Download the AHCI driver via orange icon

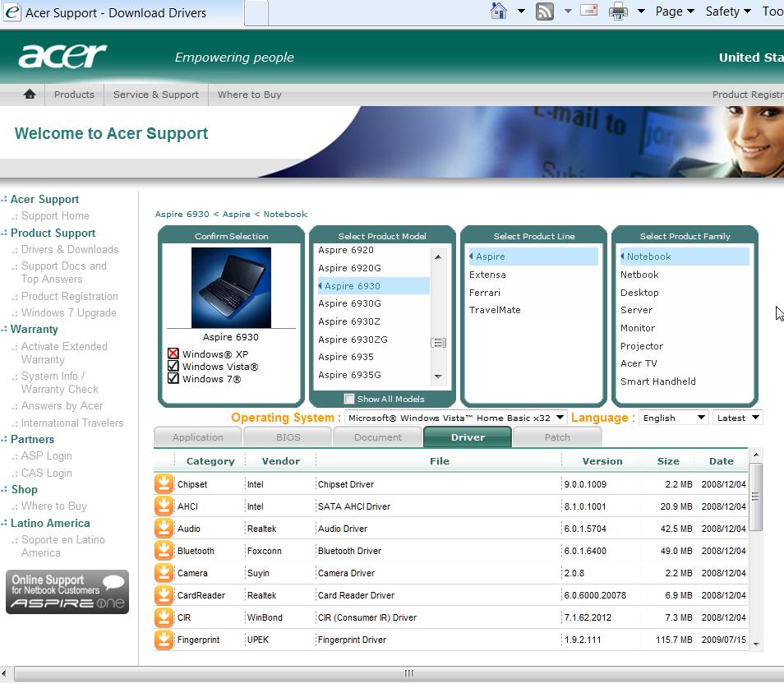[x=164, y=506]
